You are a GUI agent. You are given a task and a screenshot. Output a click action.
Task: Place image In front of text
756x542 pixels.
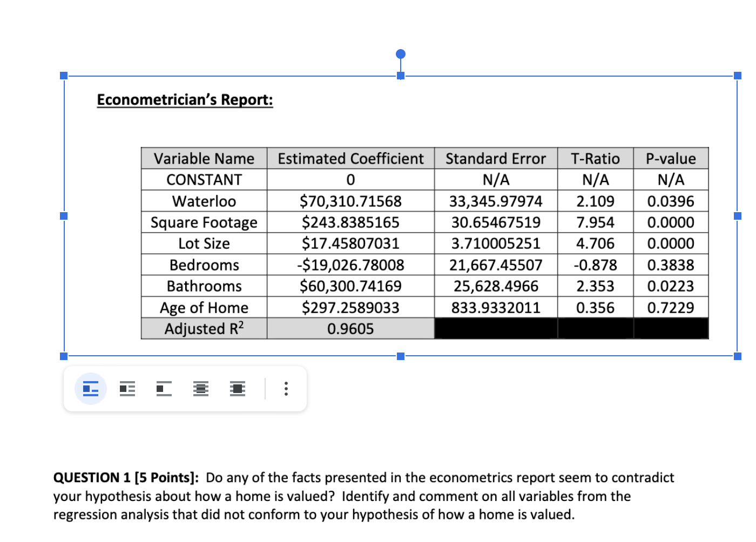[x=238, y=389]
